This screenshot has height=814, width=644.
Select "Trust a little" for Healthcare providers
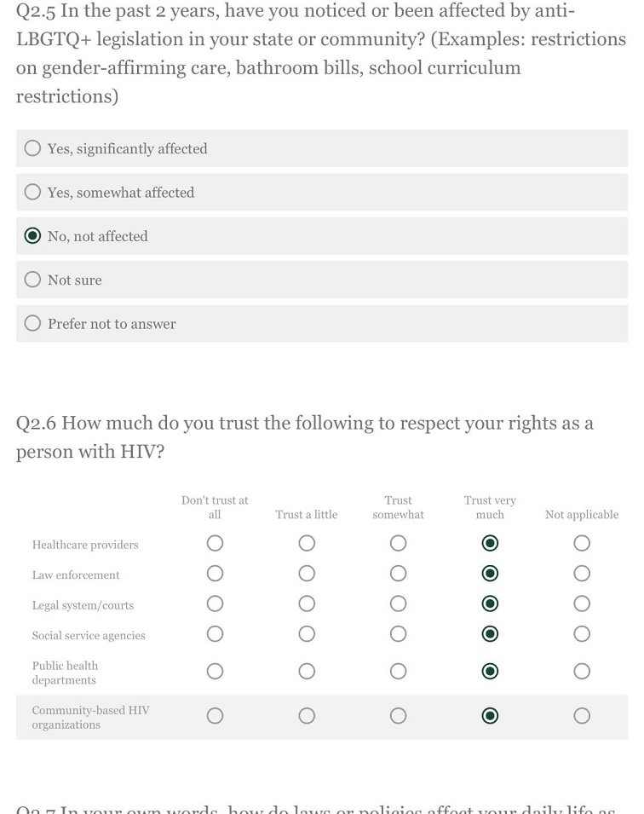tap(307, 542)
